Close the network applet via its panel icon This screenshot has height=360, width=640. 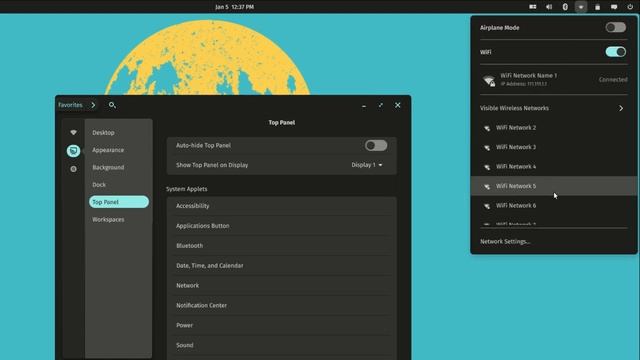coord(581,7)
